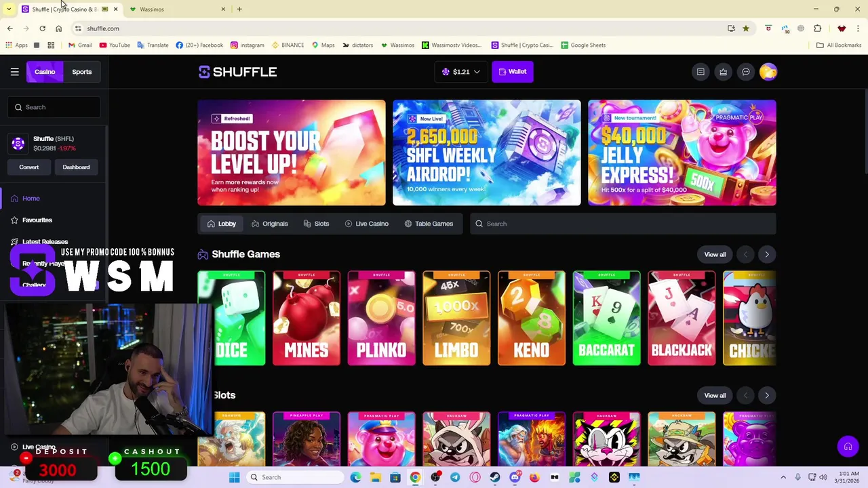The height and width of the screenshot is (488, 868).
Task: Click the browser home icon
Action: [58, 28]
